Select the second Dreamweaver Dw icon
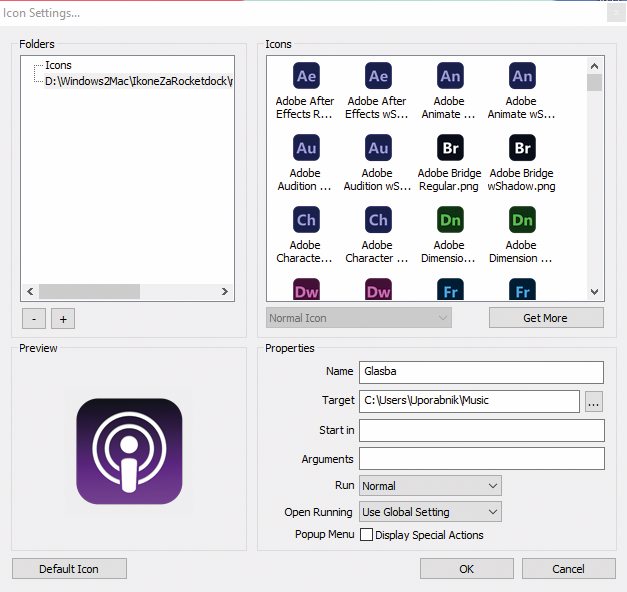 tap(378, 289)
